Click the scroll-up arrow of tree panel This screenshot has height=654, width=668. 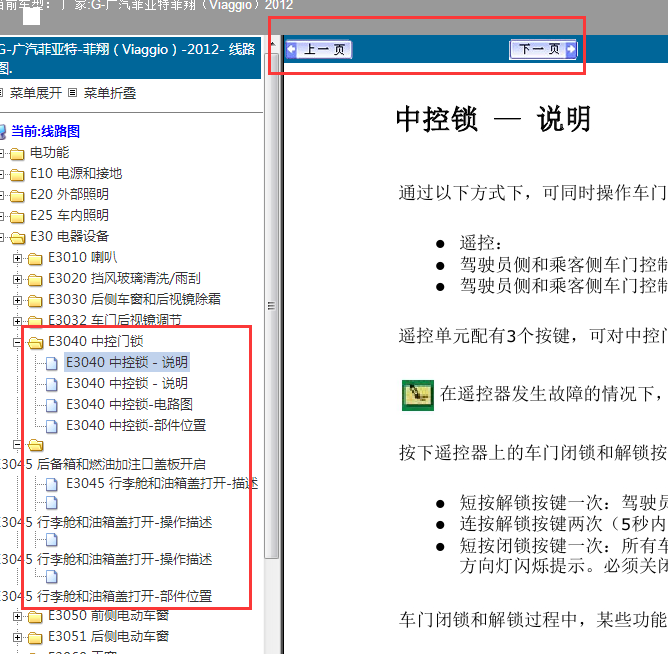click(273, 44)
